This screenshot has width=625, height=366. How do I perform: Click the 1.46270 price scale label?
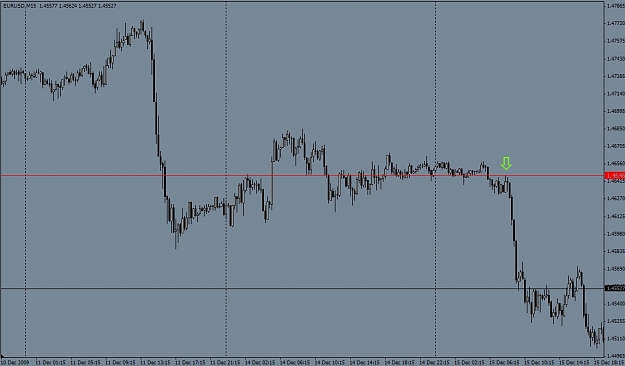tap(616, 198)
